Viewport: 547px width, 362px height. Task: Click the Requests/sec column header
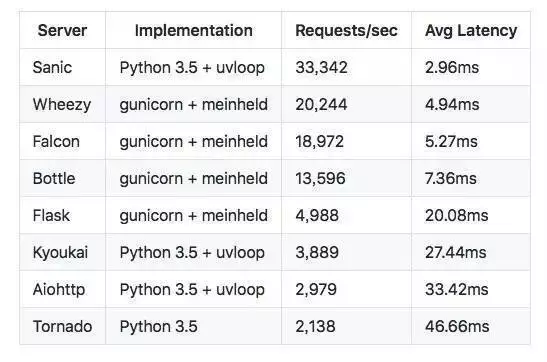(x=346, y=31)
